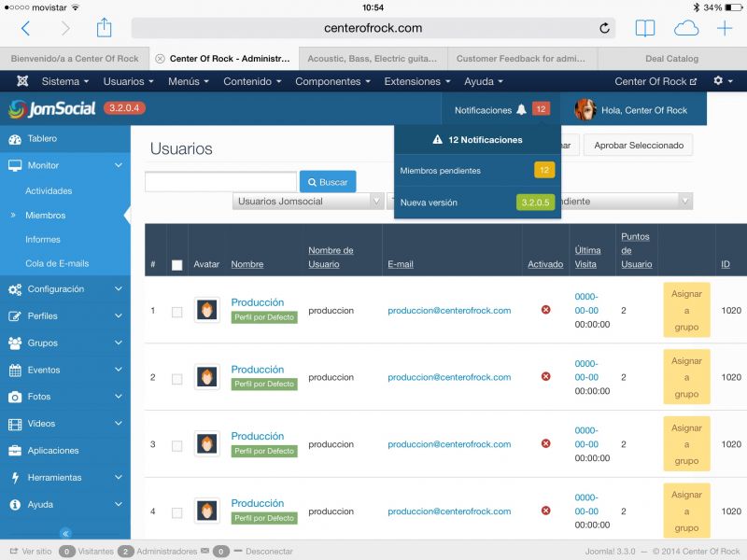Expand the Perfiles section chevron

click(x=119, y=315)
